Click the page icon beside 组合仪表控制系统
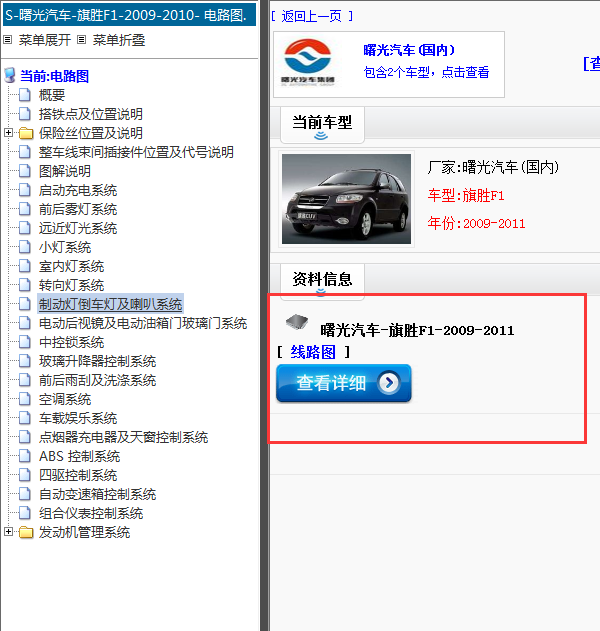 click(25, 513)
